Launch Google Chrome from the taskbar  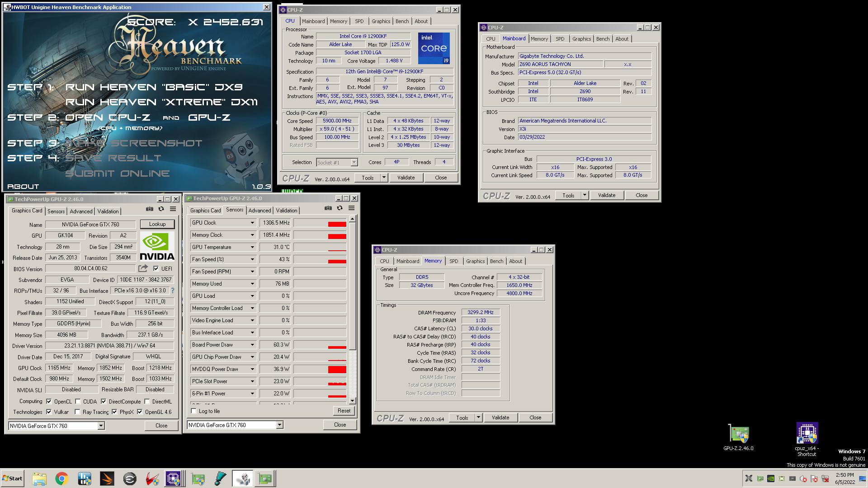point(62,479)
